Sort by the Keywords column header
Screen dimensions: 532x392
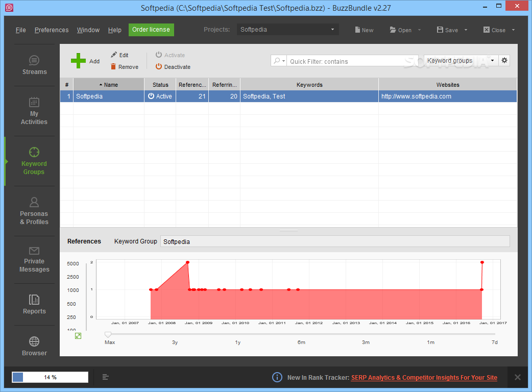309,84
